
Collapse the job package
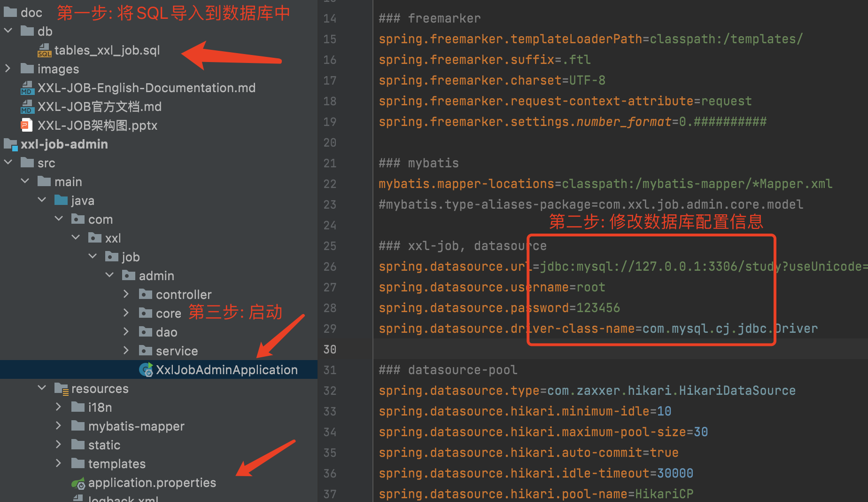(x=93, y=257)
